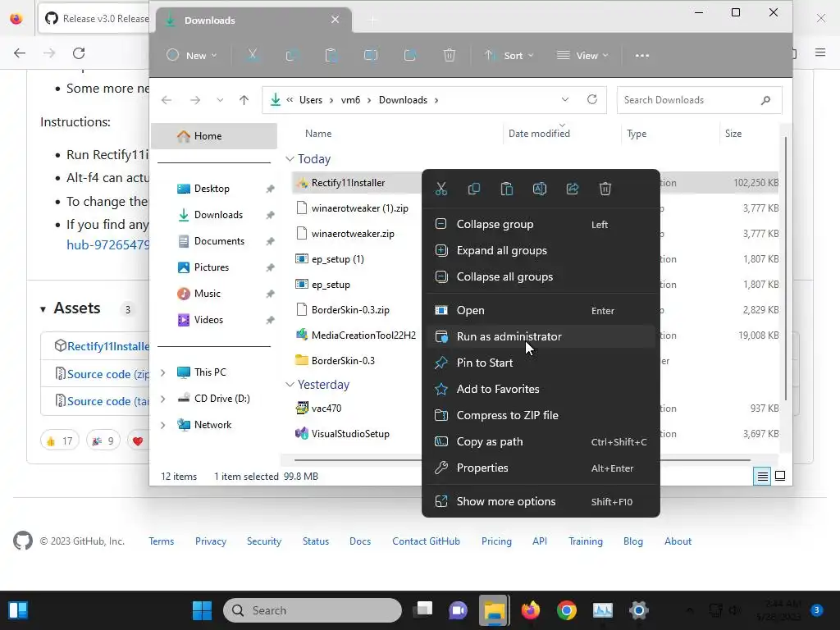
Task: Open the New dropdown in the Explorer toolbar
Action: 192,55
